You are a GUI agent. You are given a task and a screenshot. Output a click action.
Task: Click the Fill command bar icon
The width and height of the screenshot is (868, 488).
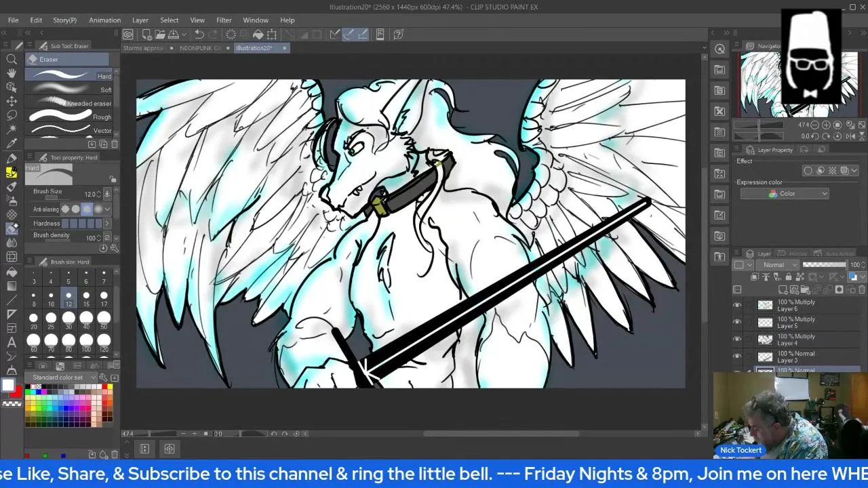point(258,34)
